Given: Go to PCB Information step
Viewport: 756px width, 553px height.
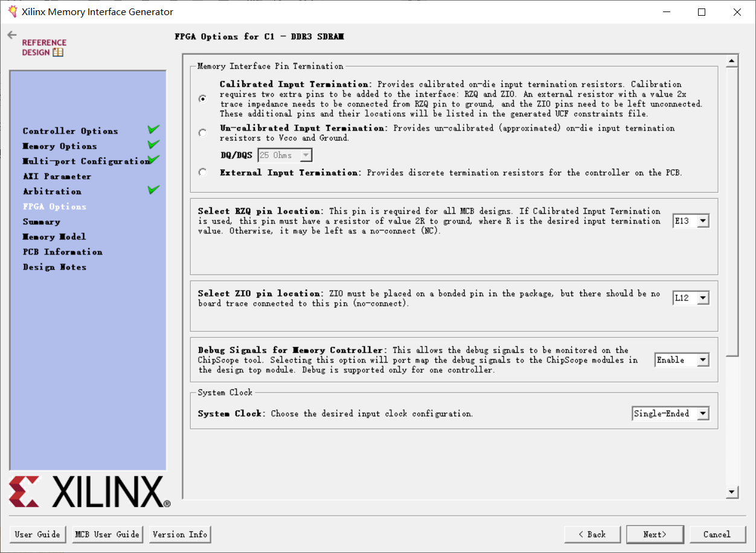Looking at the screenshot, I should coord(63,252).
